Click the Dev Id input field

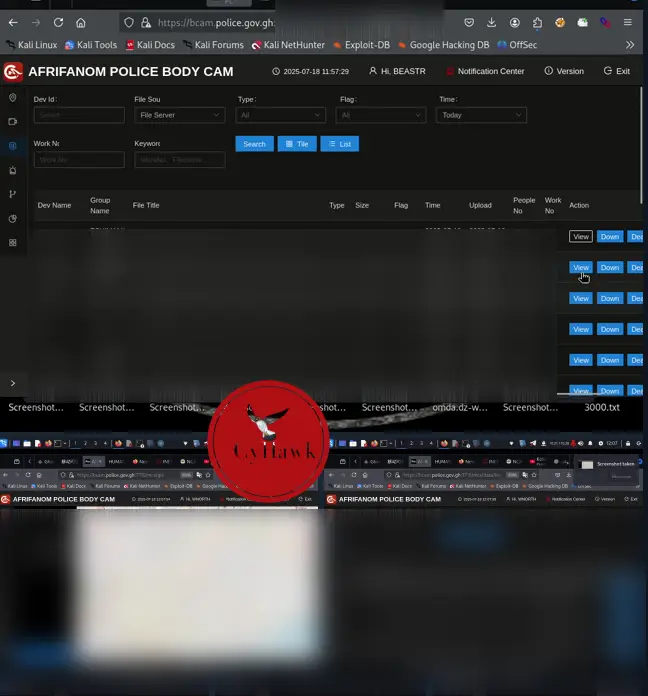tap(79, 115)
